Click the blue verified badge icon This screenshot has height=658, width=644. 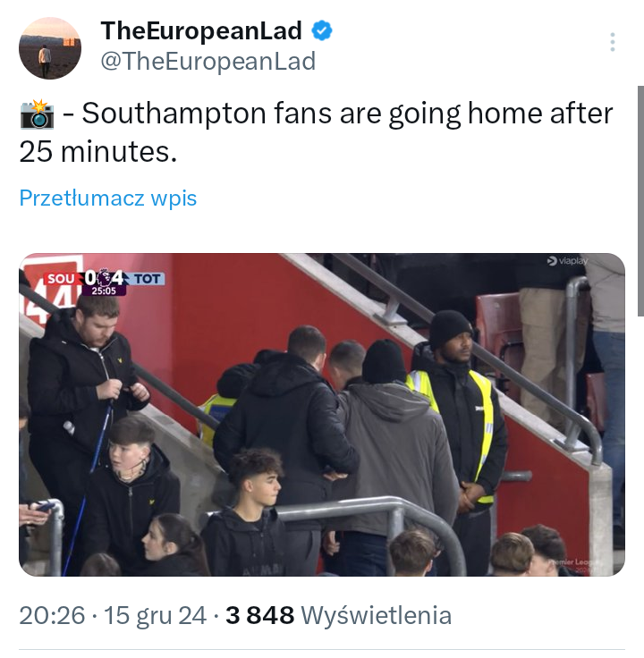322,30
